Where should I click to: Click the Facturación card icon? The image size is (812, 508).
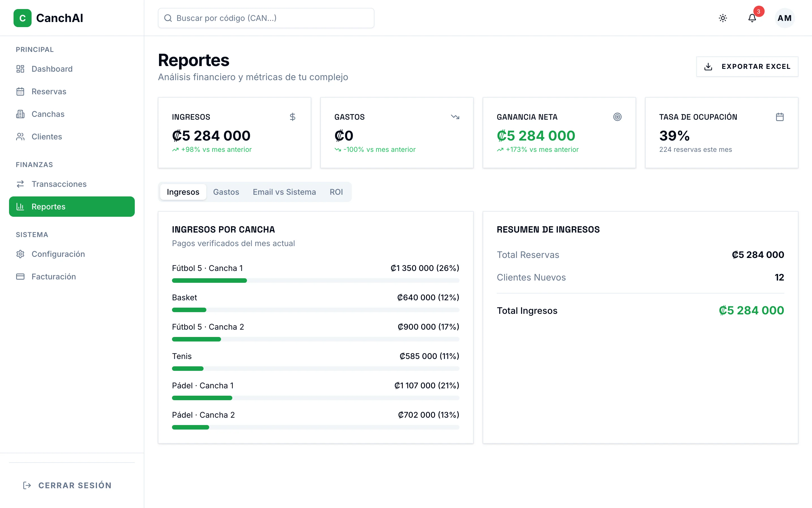click(x=20, y=276)
